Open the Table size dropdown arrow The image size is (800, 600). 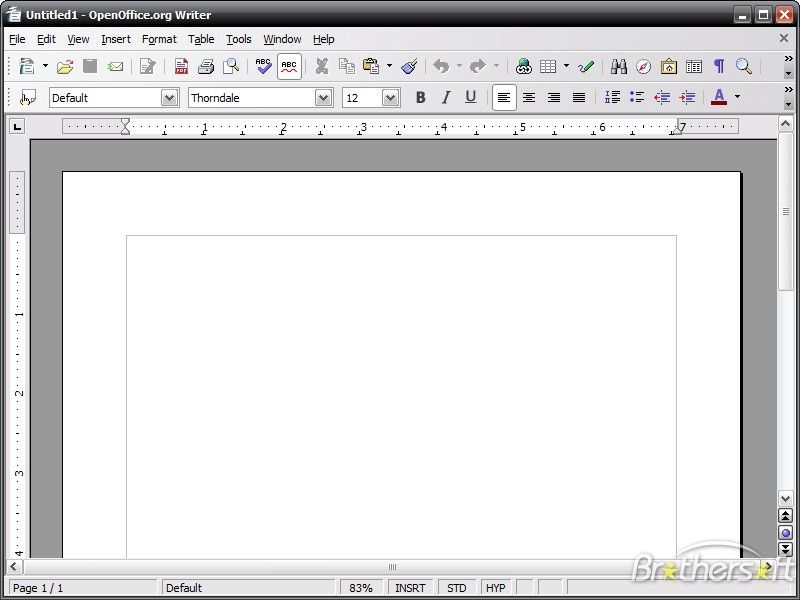[566, 66]
